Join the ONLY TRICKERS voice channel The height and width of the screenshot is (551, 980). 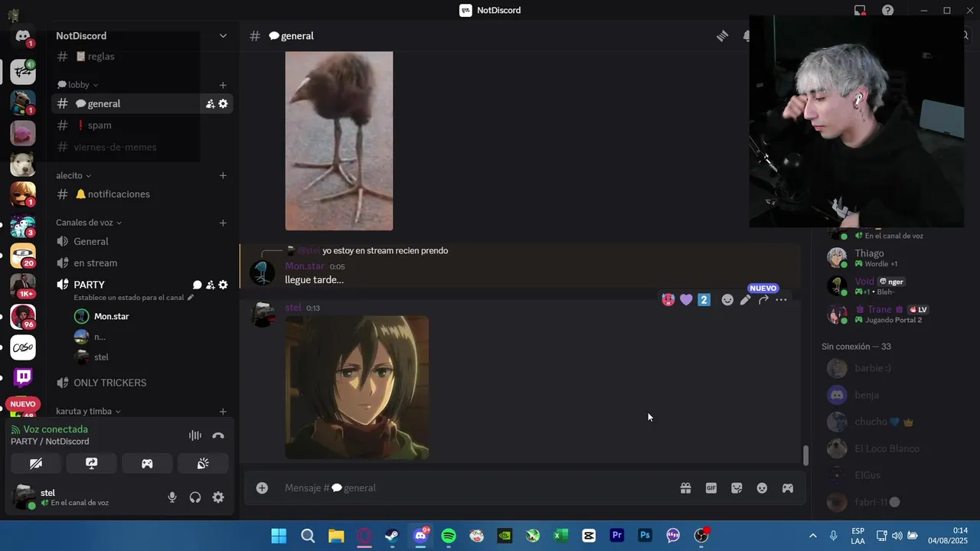[x=142, y=383]
